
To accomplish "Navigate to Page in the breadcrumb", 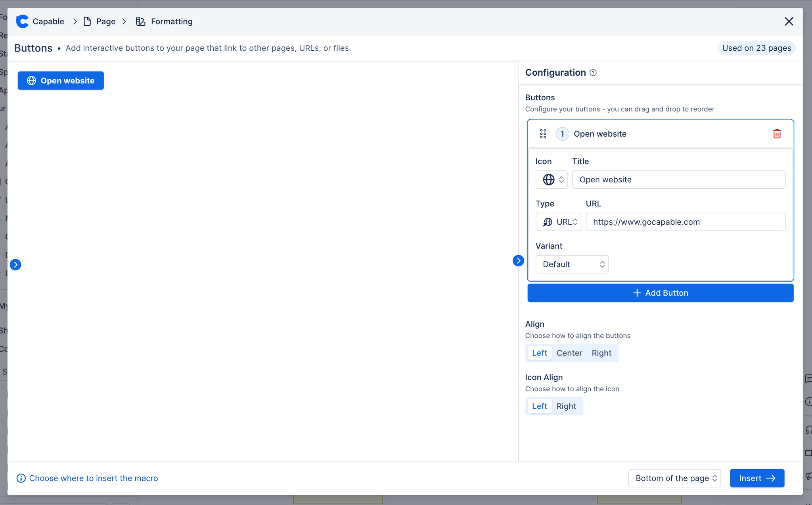I will click(105, 21).
